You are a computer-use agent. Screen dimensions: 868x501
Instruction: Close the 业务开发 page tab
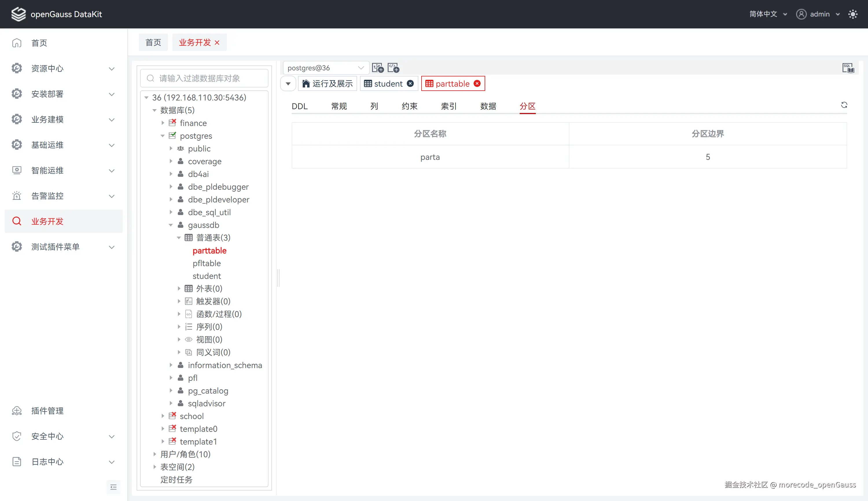click(217, 43)
